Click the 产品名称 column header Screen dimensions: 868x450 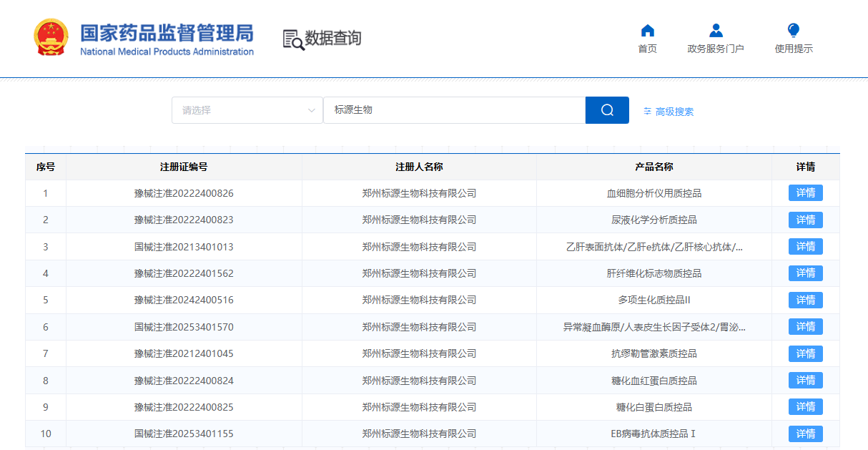point(654,167)
